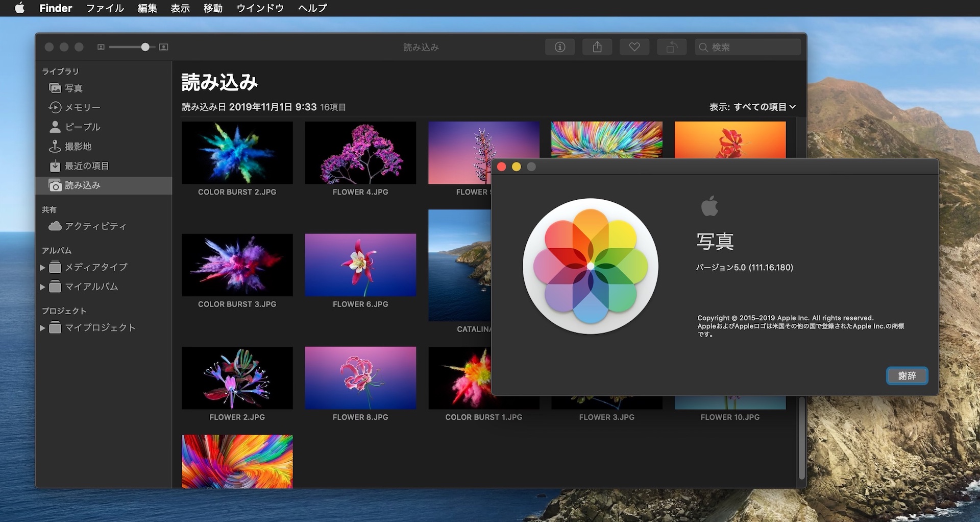This screenshot has height=522, width=980.
Task: Click the large thumbnail icon beside the zoom slider
Action: tap(164, 47)
